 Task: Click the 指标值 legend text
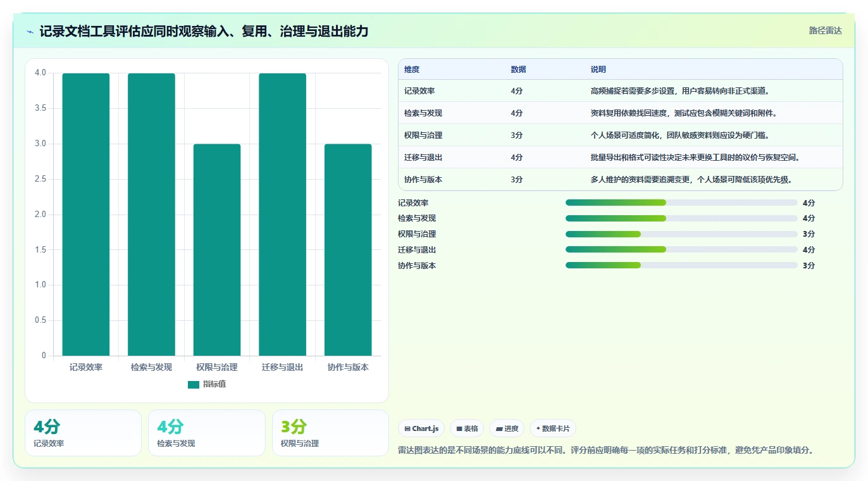click(x=214, y=384)
